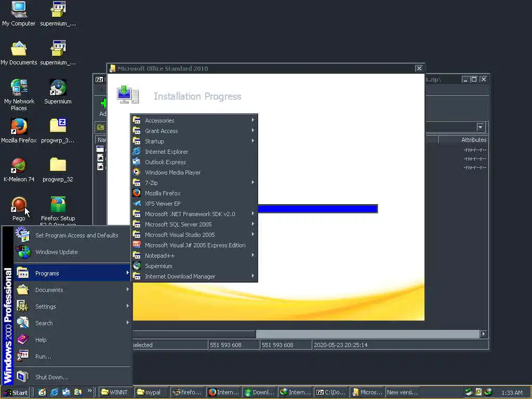Click the system tray clock
Screen dimensions: 532x399
pos(512,393)
